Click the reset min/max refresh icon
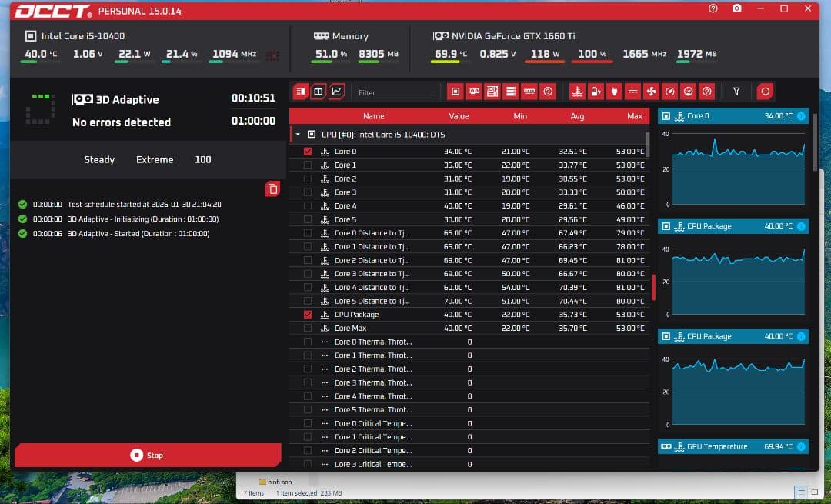The height and width of the screenshot is (504, 831). (x=765, y=92)
